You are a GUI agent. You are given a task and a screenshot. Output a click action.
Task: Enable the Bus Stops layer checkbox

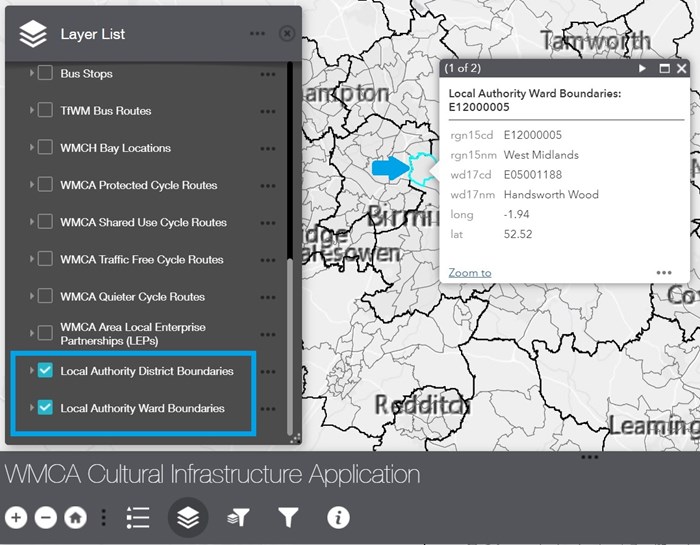(x=45, y=74)
